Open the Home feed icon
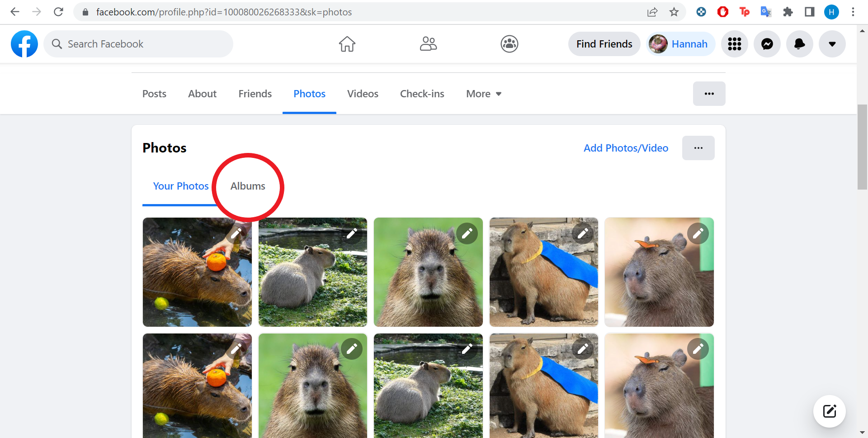 (x=347, y=44)
